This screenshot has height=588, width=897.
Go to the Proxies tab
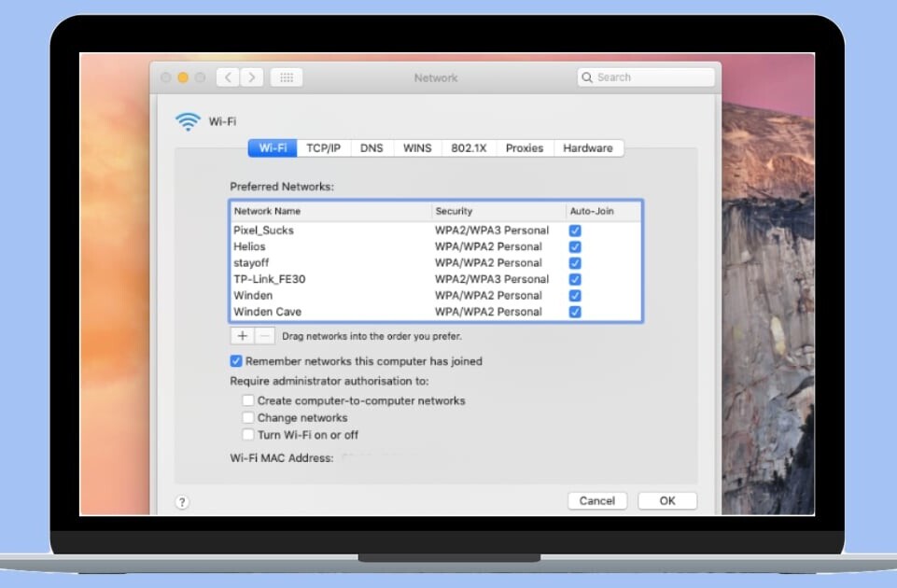(x=524, y=148)
